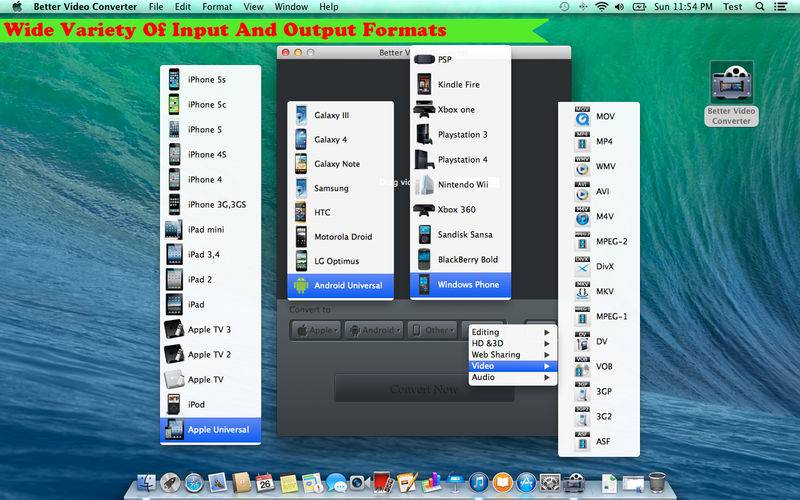Click the Convert Now button
Viewport: 800px width, 500px height.
(424, 389)
